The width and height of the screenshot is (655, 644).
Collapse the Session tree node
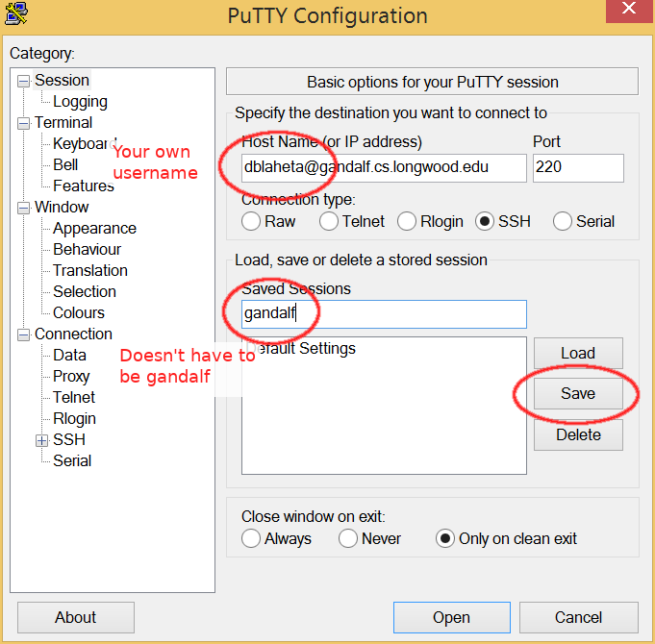(24, 81)
